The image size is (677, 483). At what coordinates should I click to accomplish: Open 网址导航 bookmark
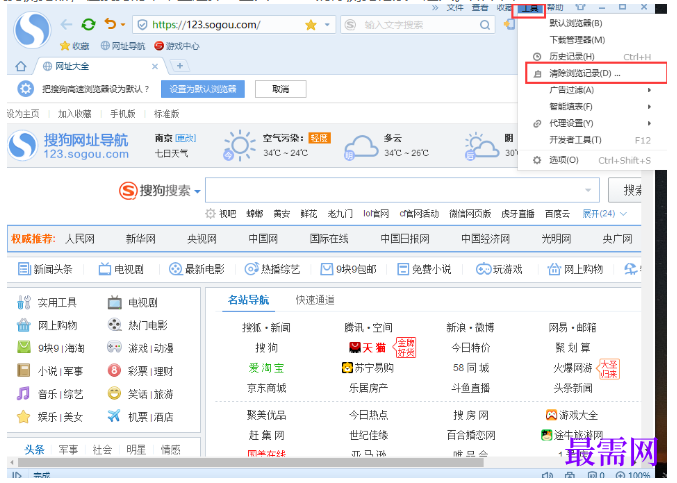(x=123, y=46)
